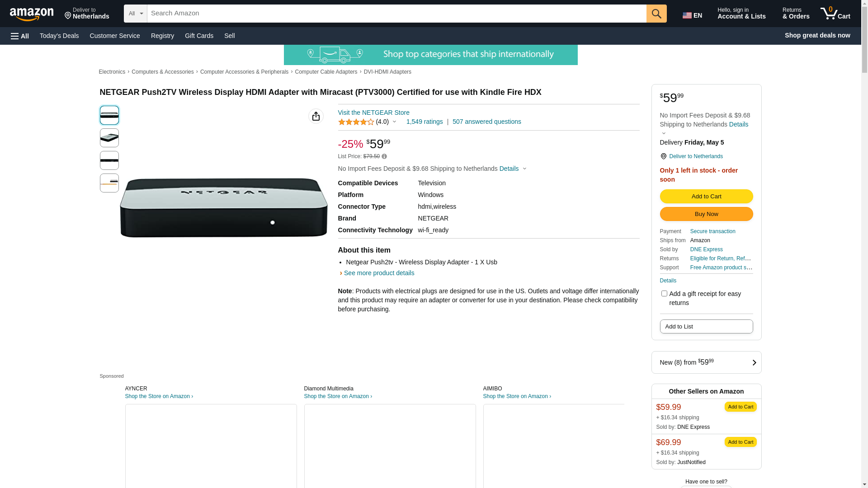Go to Gift Cards menu item
Viewport: 868px width, 488px height.
(x=199, y=36)
